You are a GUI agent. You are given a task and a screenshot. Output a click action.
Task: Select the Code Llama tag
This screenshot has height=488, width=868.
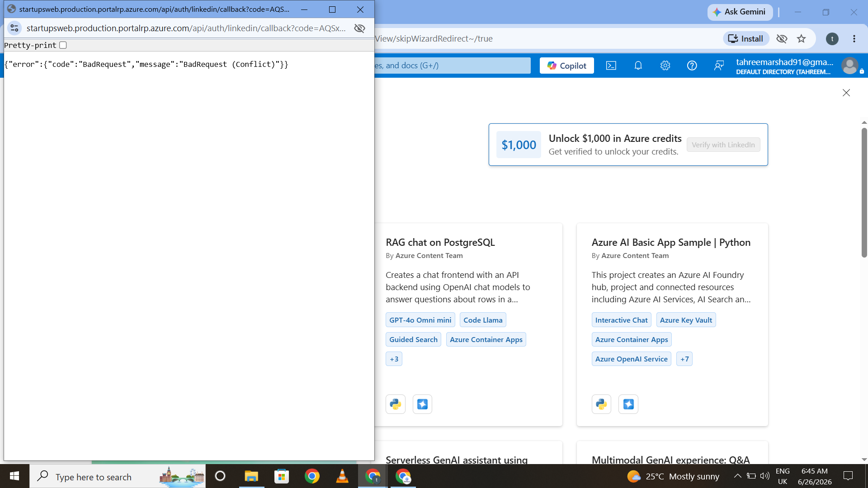click(483, 320)
